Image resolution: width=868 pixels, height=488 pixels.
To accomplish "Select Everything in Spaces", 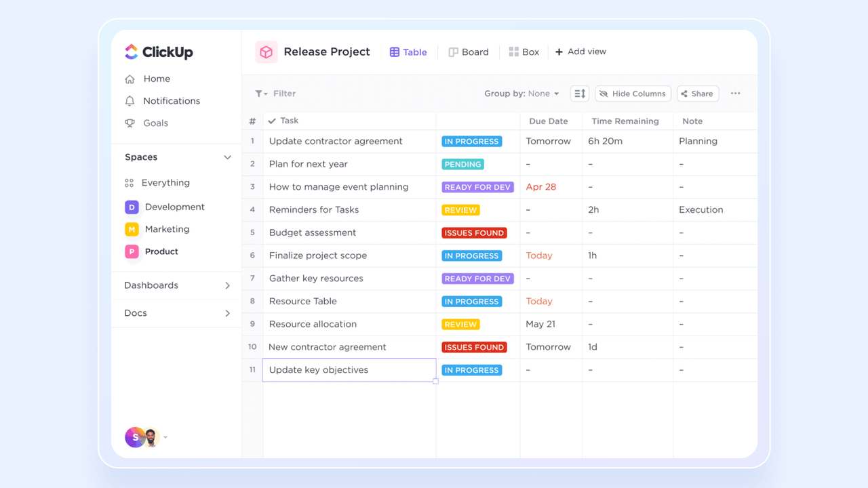I will (x=157, y=183).
